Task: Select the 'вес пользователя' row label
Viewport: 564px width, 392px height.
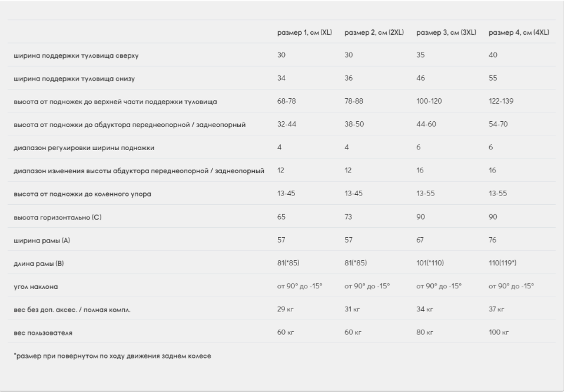Action: (43, 333)
